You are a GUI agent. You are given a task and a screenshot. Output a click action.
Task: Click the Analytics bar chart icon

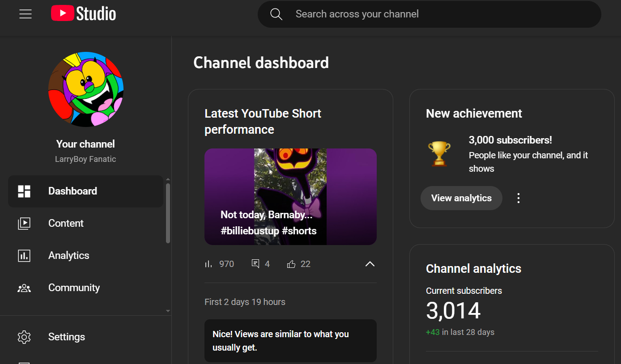[x=24, y=256]
